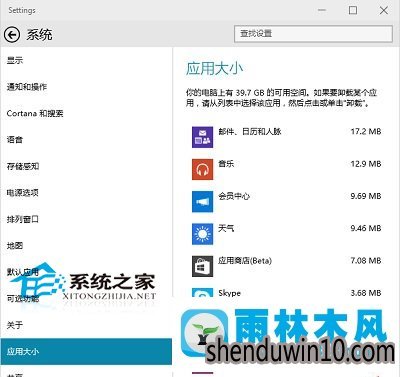Screen dimensions: 400x377
Task: Click the 系统 title in the header
Action: pyautogui.click(x=39, y=35)
